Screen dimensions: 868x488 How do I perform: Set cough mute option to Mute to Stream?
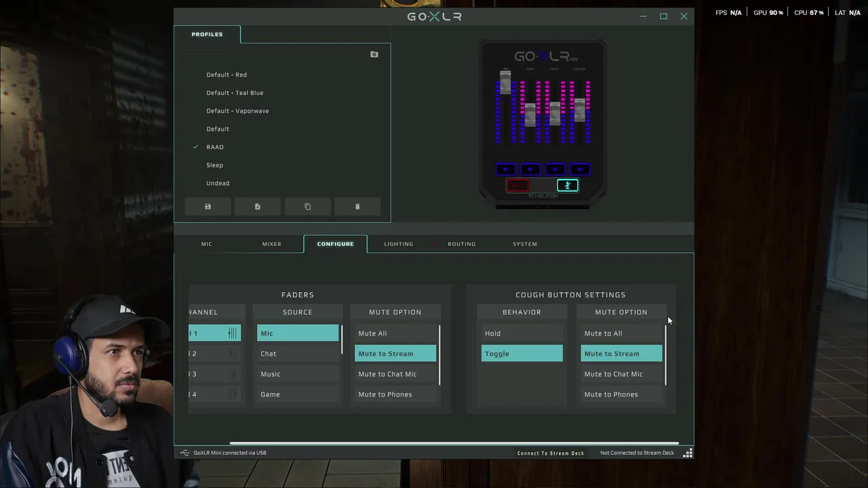pyautogui.click(x=621, y=353)
